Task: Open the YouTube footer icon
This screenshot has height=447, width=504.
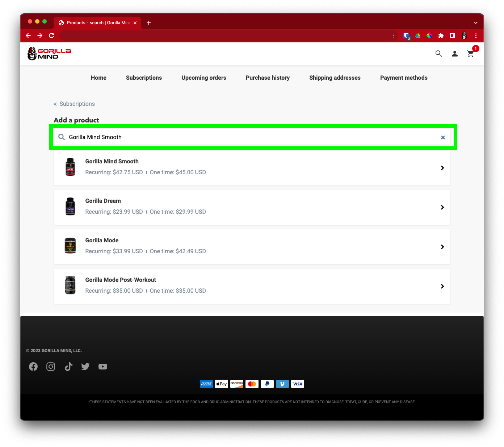Action: [103, 367]
